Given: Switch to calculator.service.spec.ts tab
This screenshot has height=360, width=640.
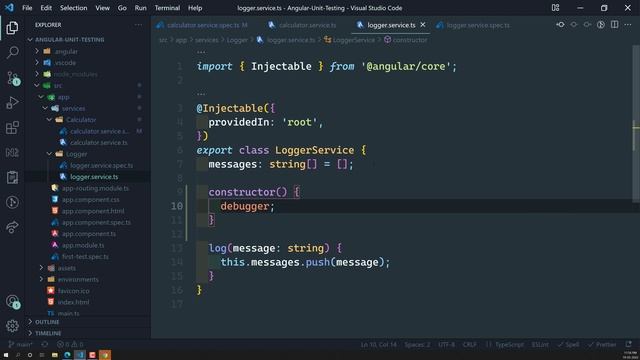Looking at the screenshot, I should pos(203,25).
